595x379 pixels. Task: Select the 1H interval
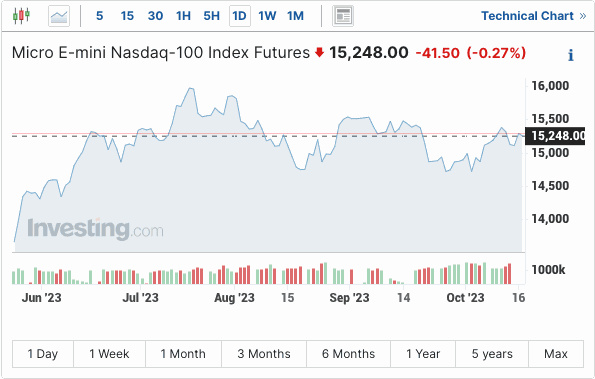(x=183, y=16)
